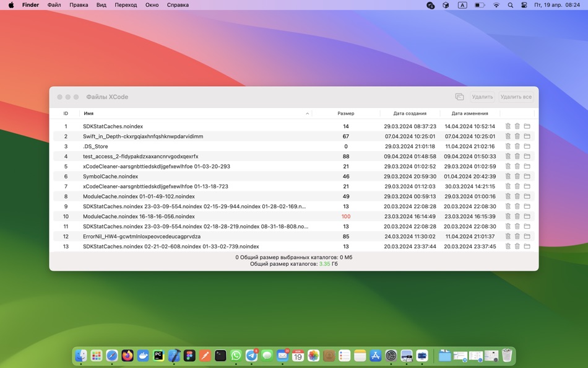Open folder icon for the .DS_Store row
Screen dimensions: 588x368
(x=527, y=146)
